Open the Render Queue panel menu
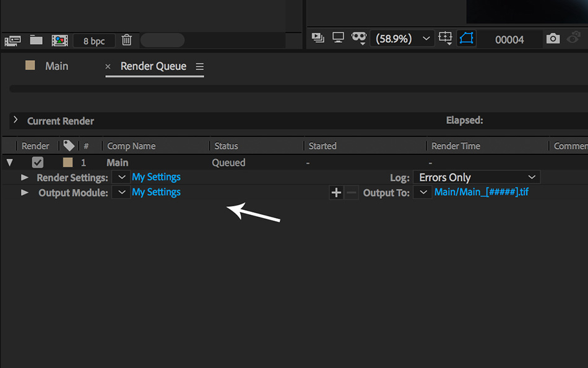The width and height of the screenshot is (588, 368). (199, 66)
